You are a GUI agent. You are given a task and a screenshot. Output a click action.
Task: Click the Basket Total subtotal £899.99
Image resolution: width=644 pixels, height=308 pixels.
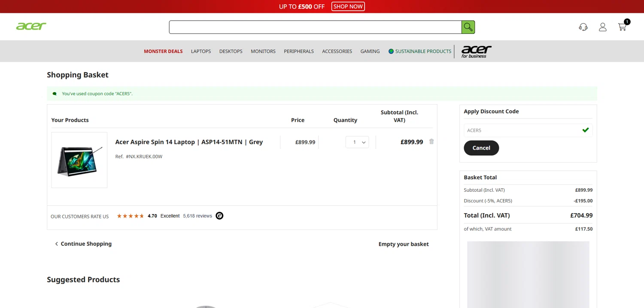584,190
